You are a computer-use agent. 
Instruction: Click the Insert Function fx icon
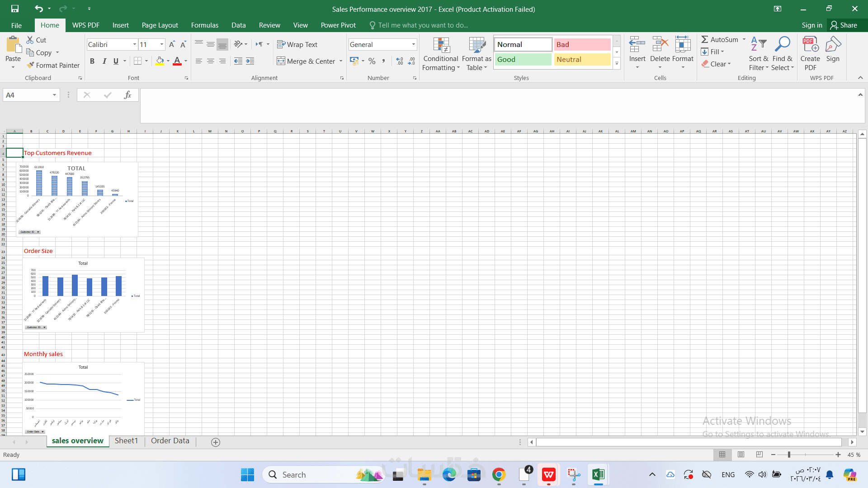pyautogui.click(x=127, y=95)
